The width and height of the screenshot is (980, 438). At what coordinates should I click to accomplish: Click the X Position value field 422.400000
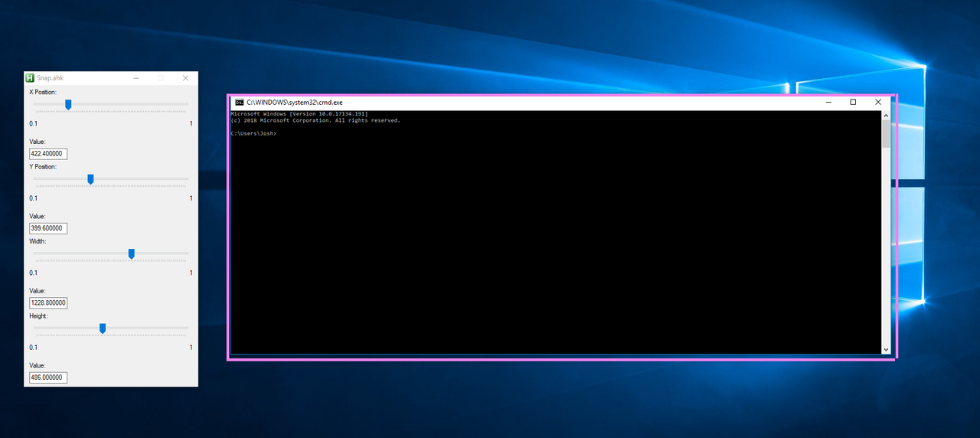pyautogui.click(x=48, y=154)
